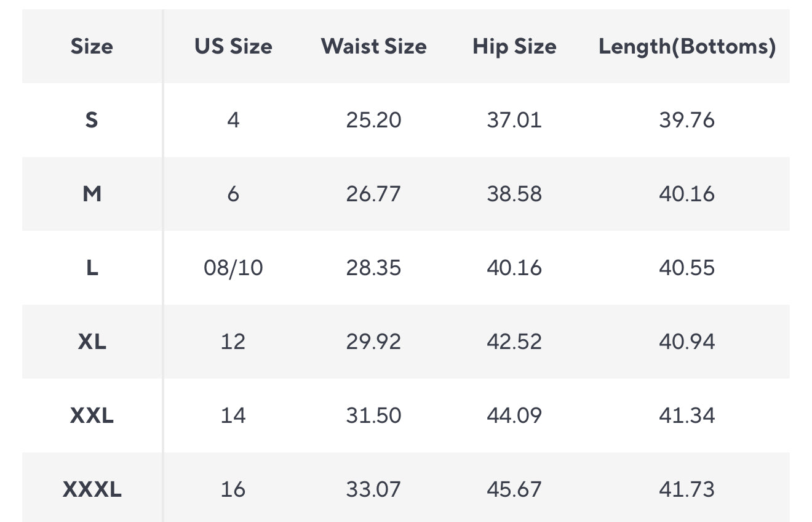Viewport: 812px width, 522px height.
Task: Select hip value 44.09
Action: pyautogui.click(x=514, y=416)
